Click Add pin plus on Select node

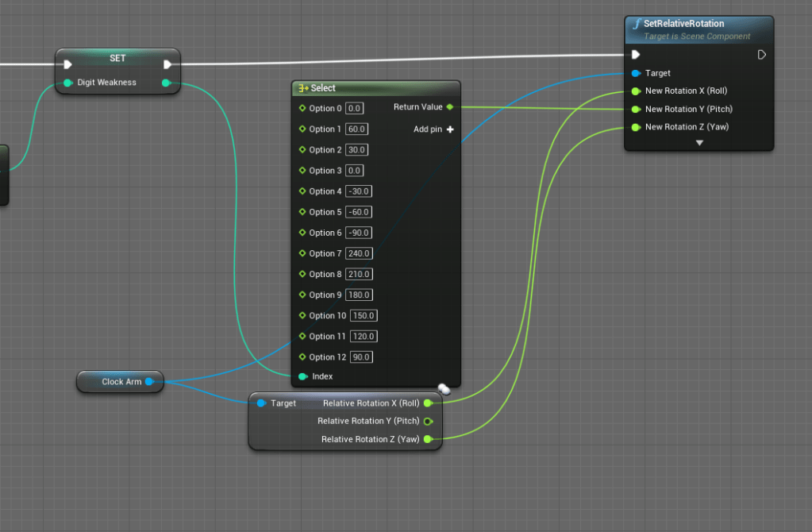(x=450, y=129)
